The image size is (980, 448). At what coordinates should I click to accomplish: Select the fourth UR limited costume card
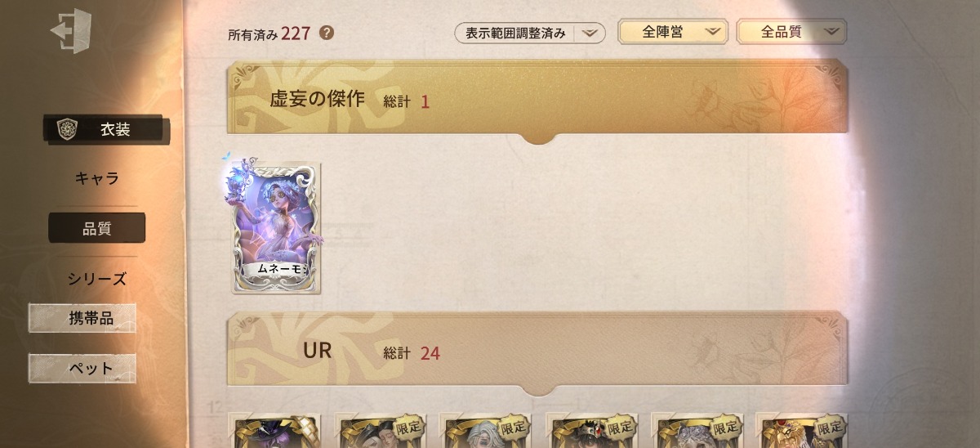point(593,431)
